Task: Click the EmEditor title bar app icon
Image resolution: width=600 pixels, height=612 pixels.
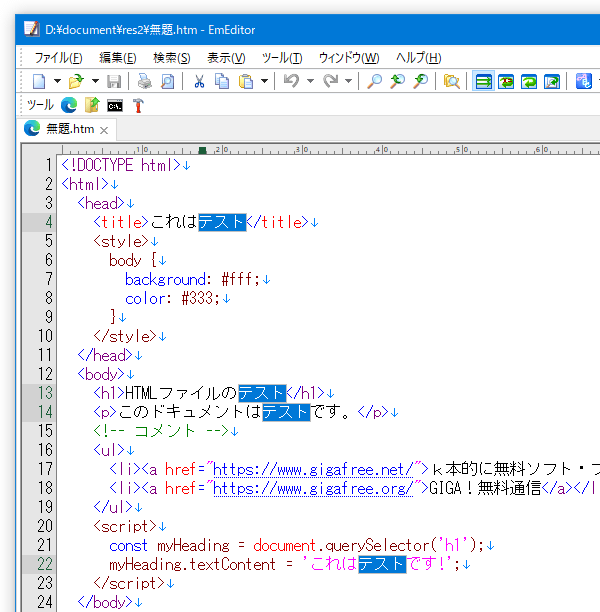Action: [x=32, y=29]
